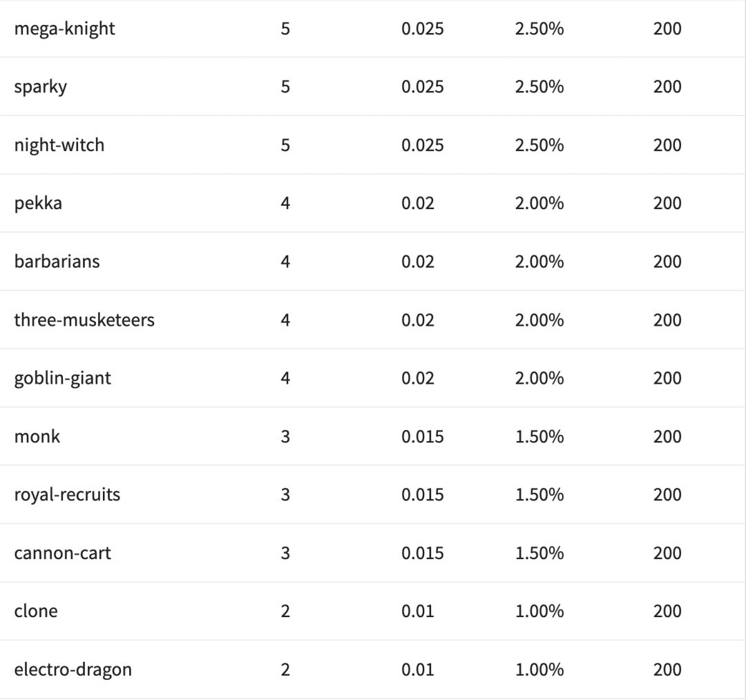Screen dimensions: 746x700
Task: Click the royal-recruits name cell
Action: tap(67, 494)
